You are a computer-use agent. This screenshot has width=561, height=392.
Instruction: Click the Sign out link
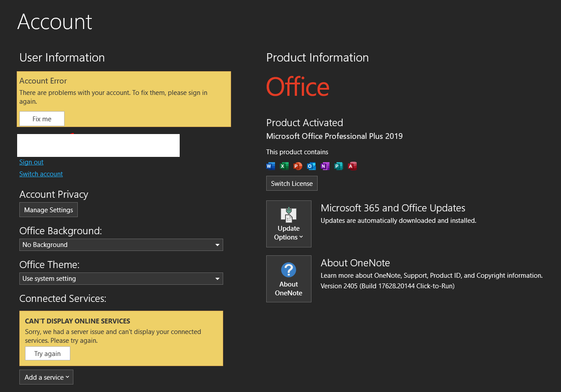point(31,162)
